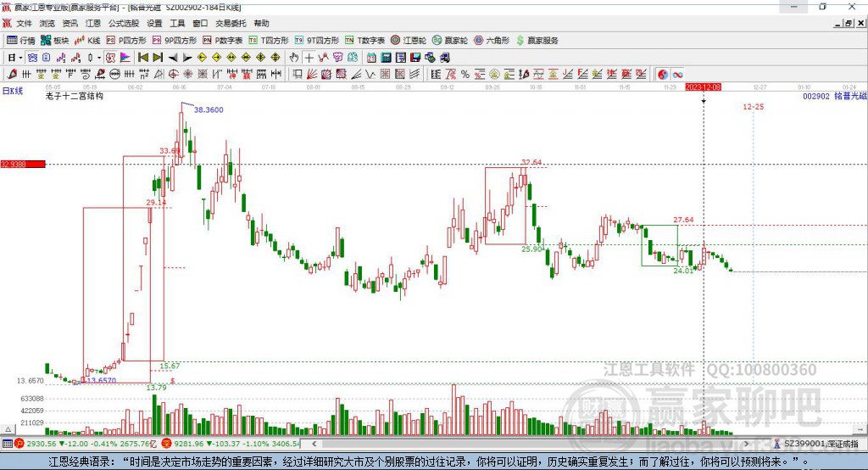
Task: Open the 9P四方形 tool
Action: pyautogui.click(x=175, y=41)
